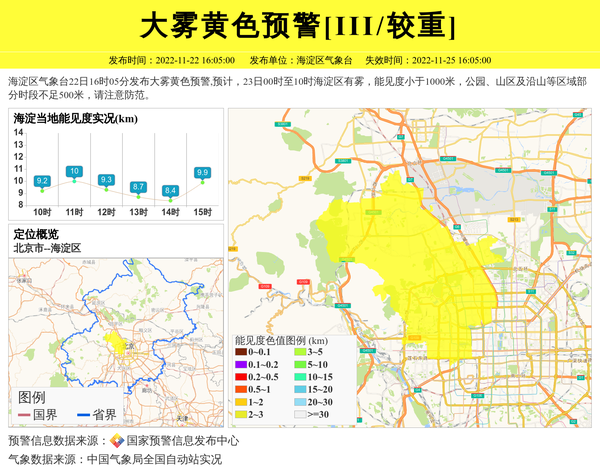
Task: Pick the 20~30 light blue legend swatch
Action: pos(298,401)
